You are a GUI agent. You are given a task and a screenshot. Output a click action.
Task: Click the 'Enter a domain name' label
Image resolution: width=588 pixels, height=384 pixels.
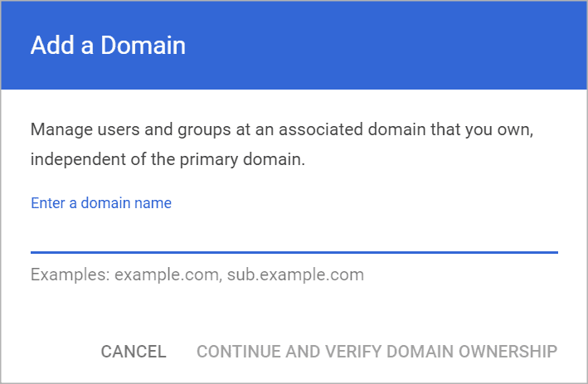(101, 203)
